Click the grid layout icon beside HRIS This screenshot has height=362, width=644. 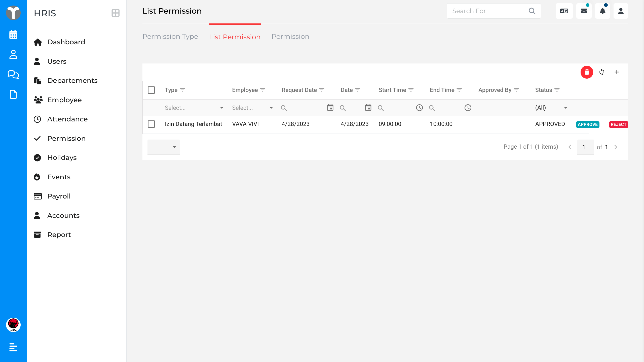click(x=116, y=13)
